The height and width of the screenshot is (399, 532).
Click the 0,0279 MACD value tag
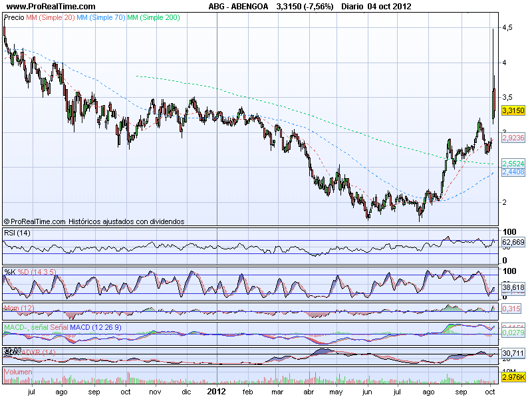pyautogui.click(x=513, y=333)
